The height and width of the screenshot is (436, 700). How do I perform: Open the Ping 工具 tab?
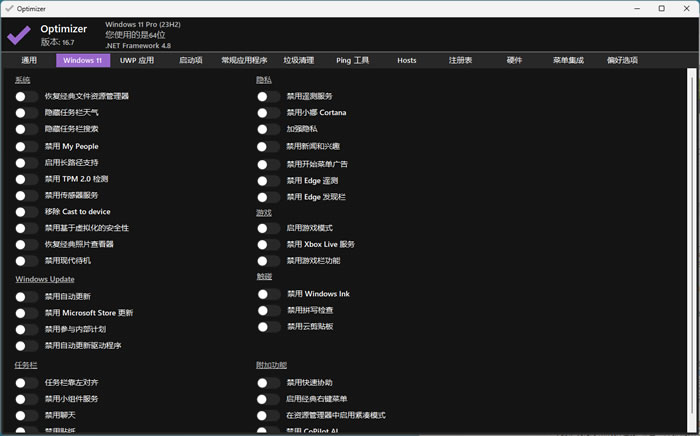tap(353, 60)
